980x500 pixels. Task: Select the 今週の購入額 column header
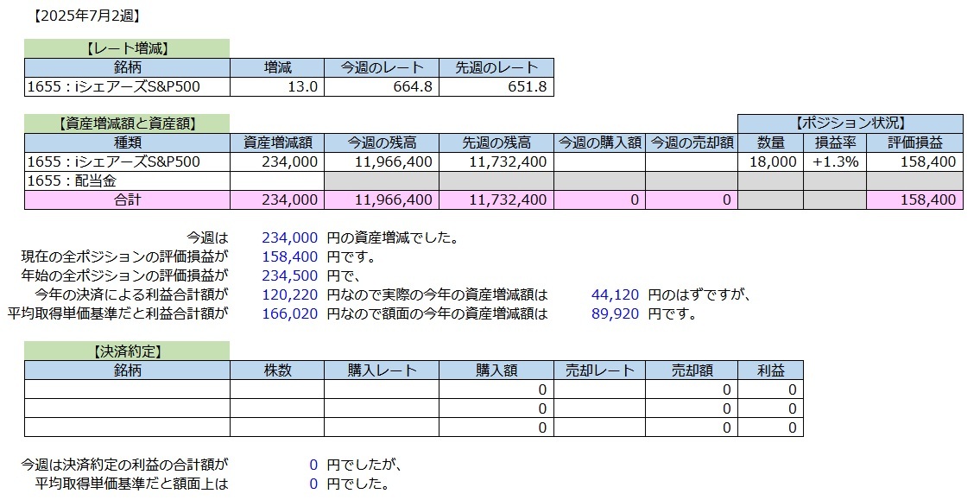click(x=600, y=143)
